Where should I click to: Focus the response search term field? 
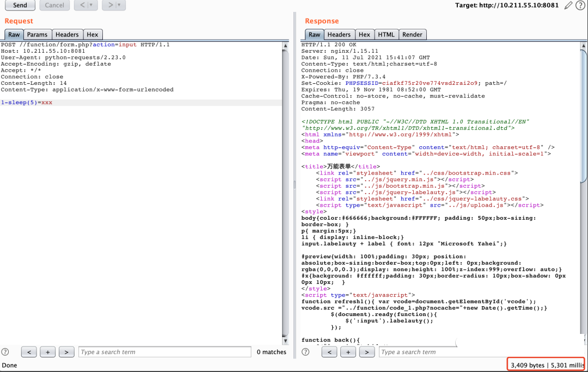click(x=418, y=352)
